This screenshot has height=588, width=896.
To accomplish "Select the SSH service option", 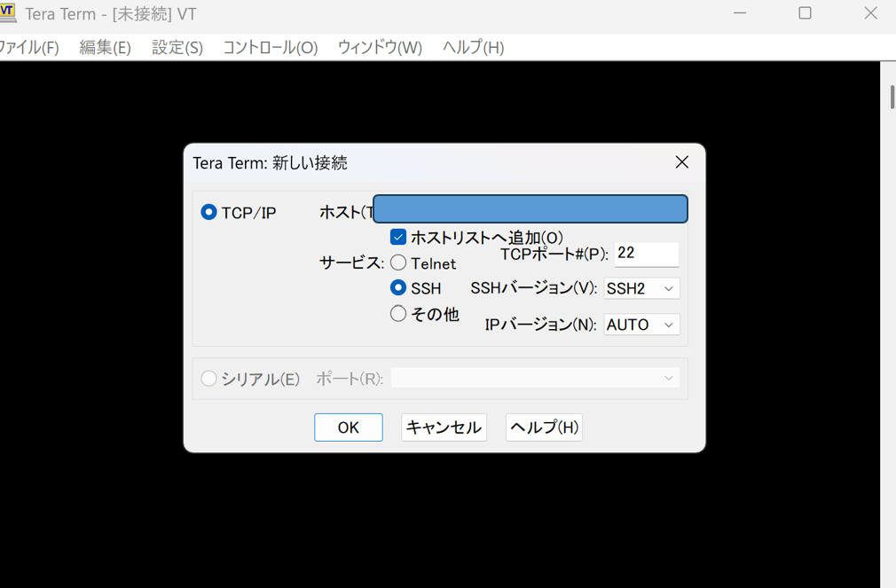I will 398,287.
